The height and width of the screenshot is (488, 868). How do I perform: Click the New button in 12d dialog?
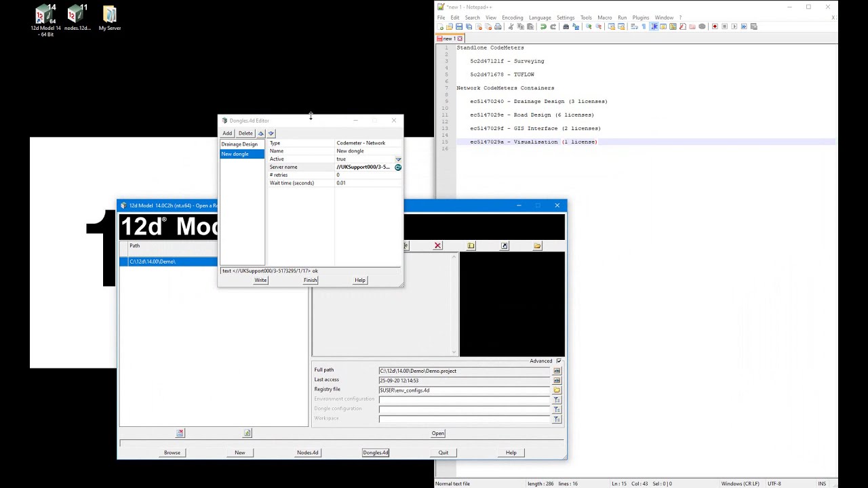[x=240, y=453]
